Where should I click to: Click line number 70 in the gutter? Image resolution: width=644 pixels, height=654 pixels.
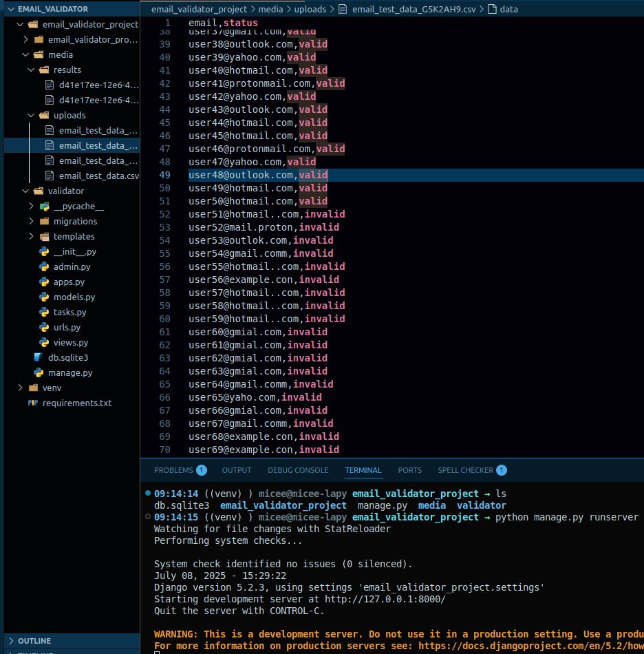pos(164,450)
